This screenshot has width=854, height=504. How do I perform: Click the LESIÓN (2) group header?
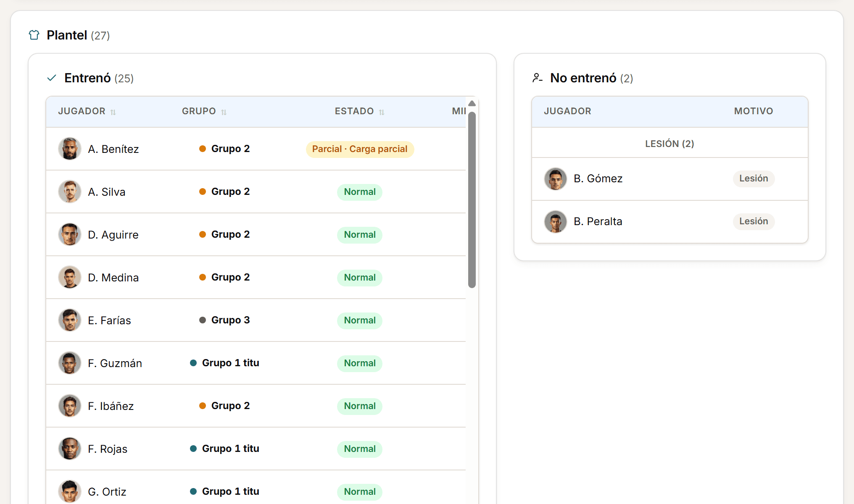click(x=670, y=144)
